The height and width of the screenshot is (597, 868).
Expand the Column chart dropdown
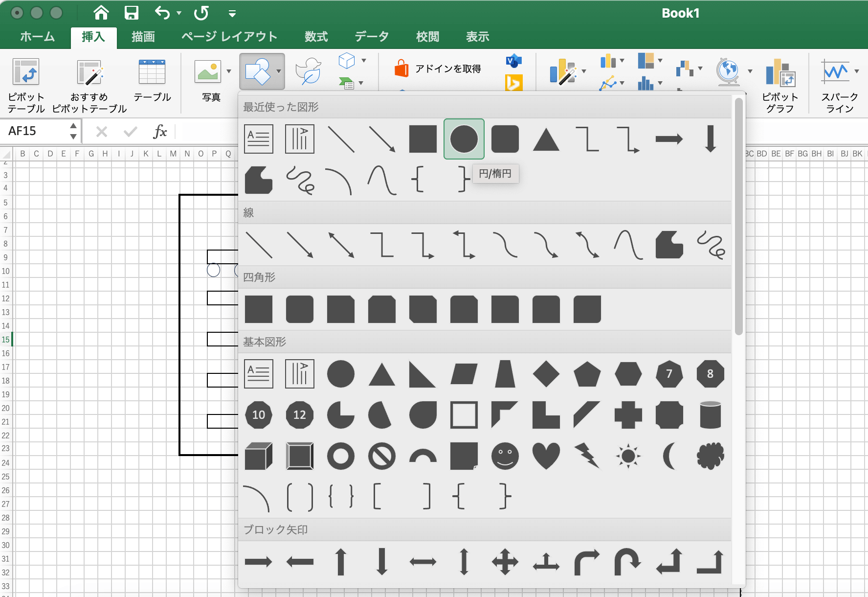pyautogui.click(x=622, y=61)
